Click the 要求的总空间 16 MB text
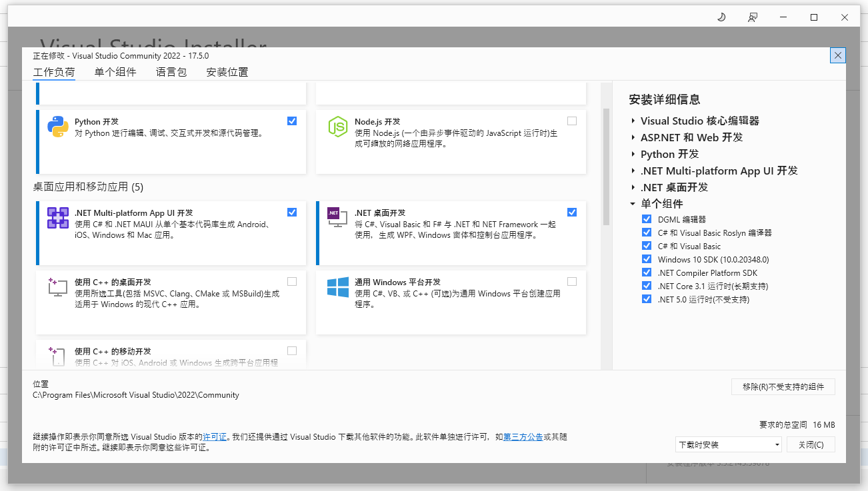 [x=797, y=424]
